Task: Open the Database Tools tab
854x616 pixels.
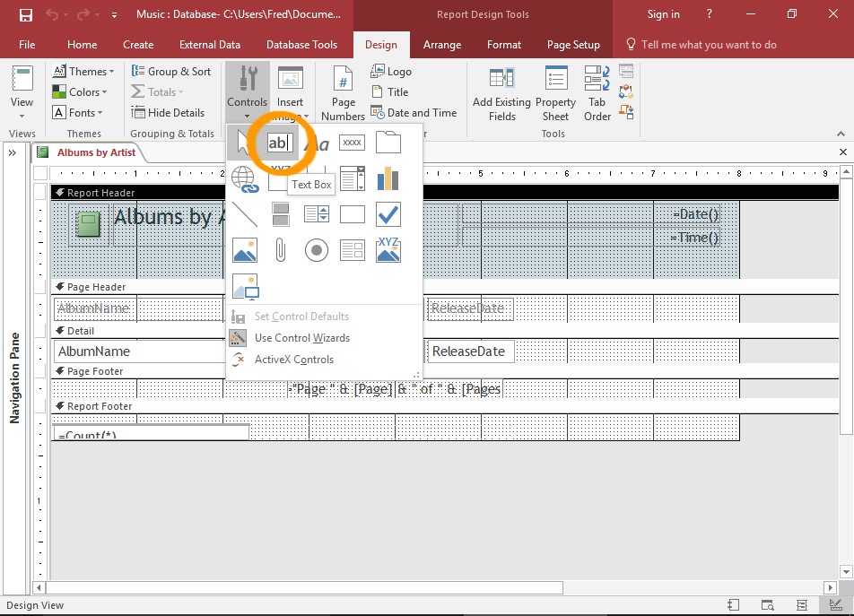Action: pos(301,45)
